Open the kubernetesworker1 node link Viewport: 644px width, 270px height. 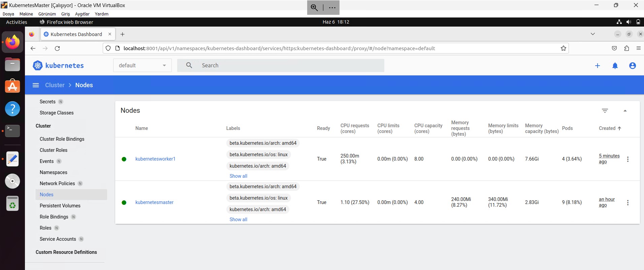point(155,159)
